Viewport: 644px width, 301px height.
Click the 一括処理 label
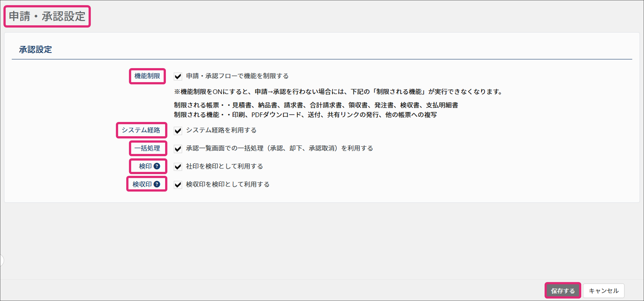tap(147, 148)
